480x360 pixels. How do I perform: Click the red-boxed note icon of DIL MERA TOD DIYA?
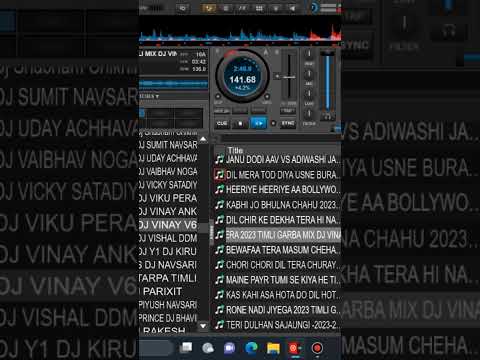(219, 174)
